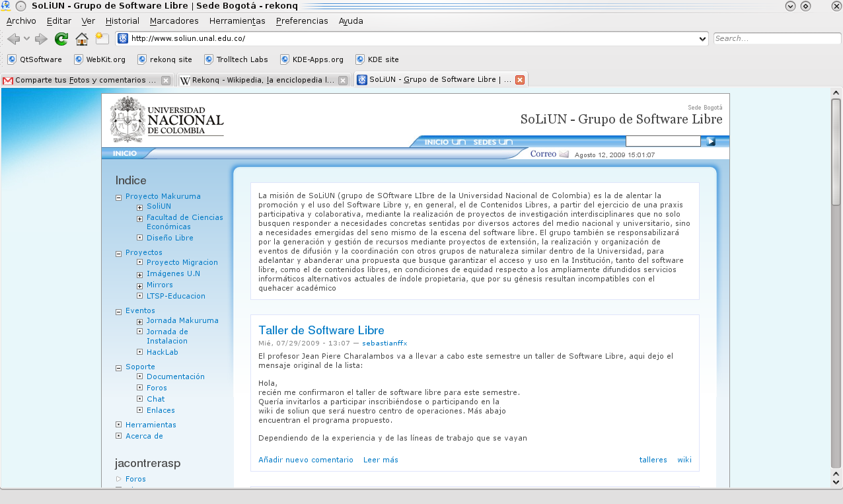The width and height of the screenshot is (843, 504).
Task: Open the Documentación link
Action: [176, 377]
